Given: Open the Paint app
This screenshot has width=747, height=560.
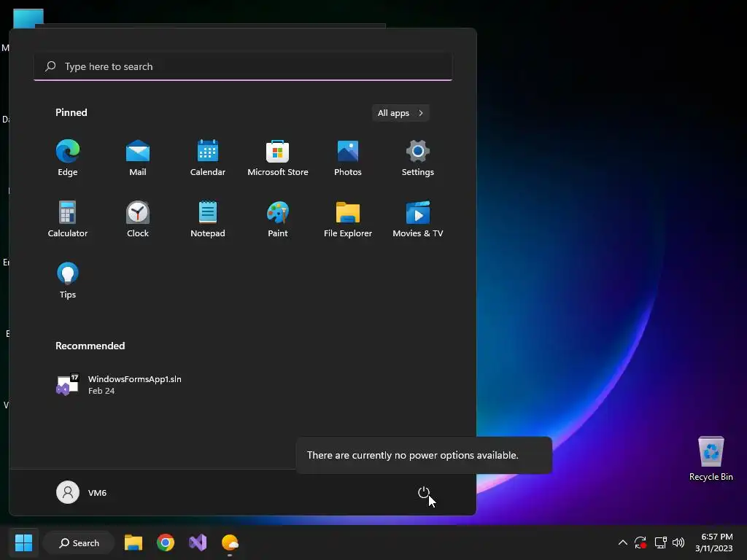Looking at the screenshot, I should pyautogui.click(x=278, y=219).
